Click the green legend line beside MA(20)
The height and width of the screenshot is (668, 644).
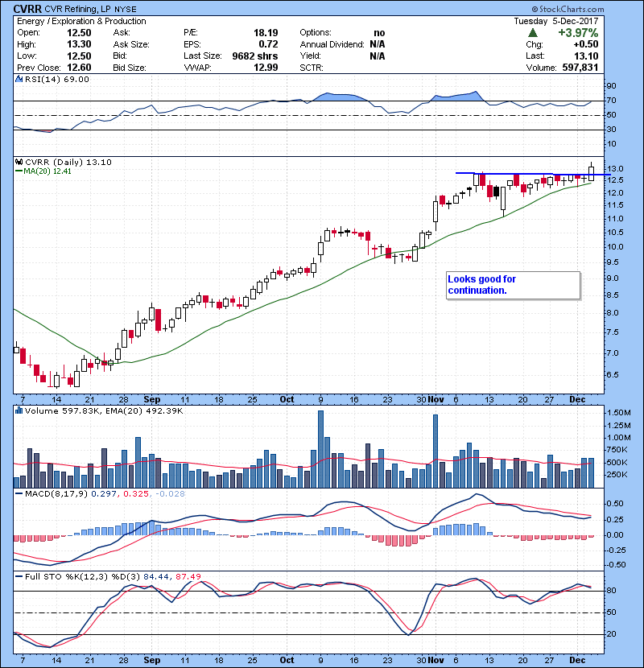19,171
